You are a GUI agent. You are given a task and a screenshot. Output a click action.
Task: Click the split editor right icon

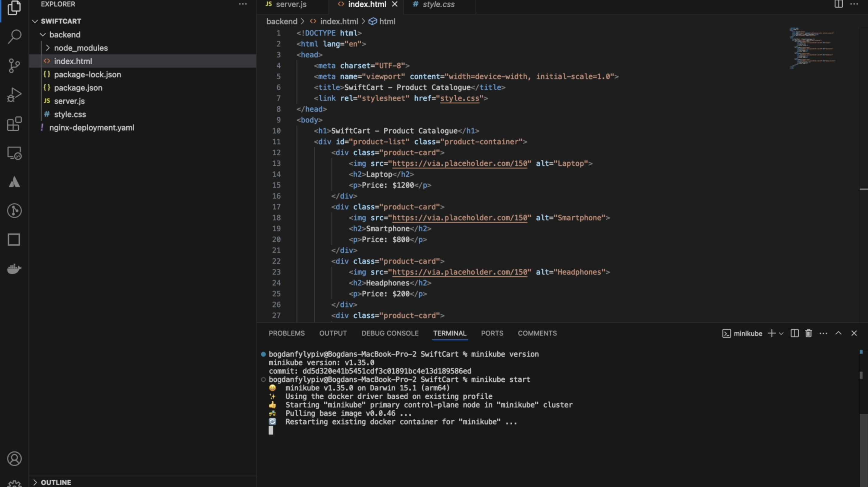click(838, 4)
